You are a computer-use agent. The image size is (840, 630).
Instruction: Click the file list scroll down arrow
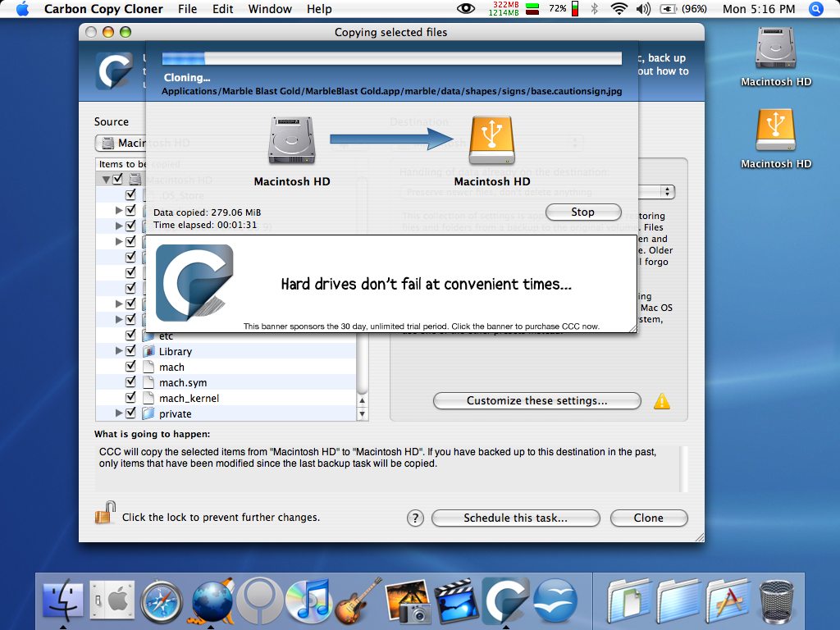point(362,413)
